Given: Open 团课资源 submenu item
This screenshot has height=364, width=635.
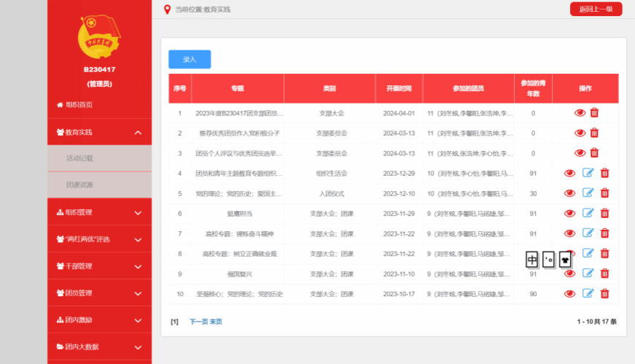Looking at the screenshot, I should click(80, 185).
